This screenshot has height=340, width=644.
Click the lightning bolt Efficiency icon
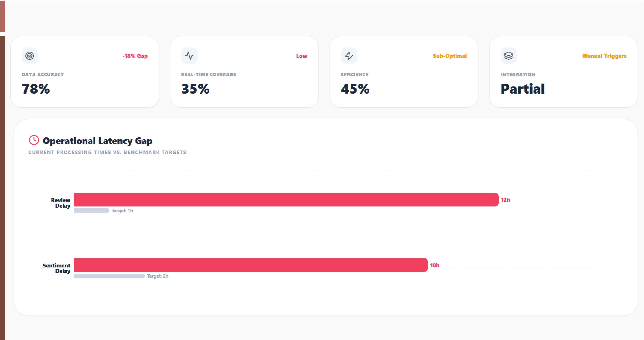(349, 56)
